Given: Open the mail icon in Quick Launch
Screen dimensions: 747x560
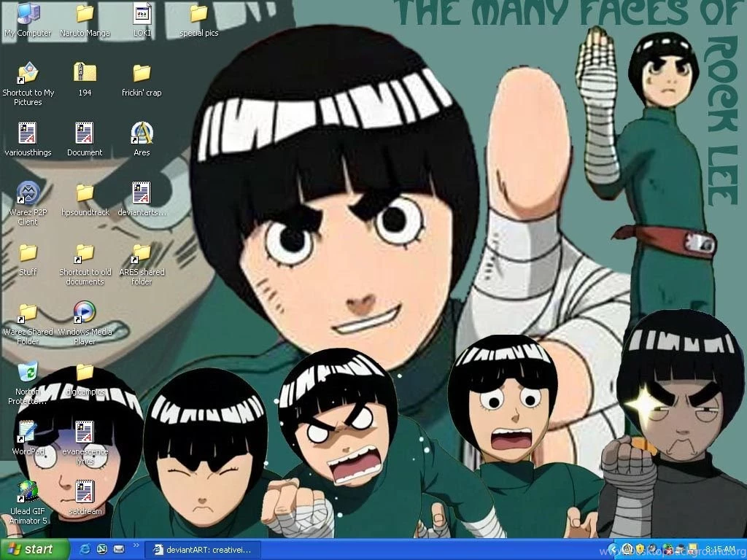Looking at the screenshot, I should tap(119, 550).
